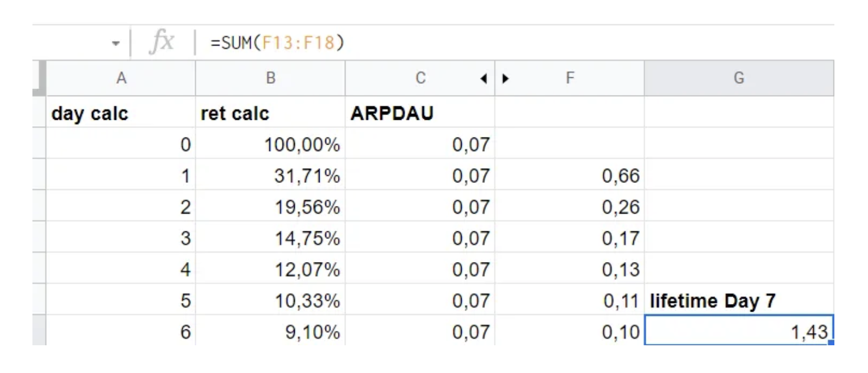868x373 pixels.
Task: Click the day 4 cell
Action: pyautogui.click(x=121, y=269)
